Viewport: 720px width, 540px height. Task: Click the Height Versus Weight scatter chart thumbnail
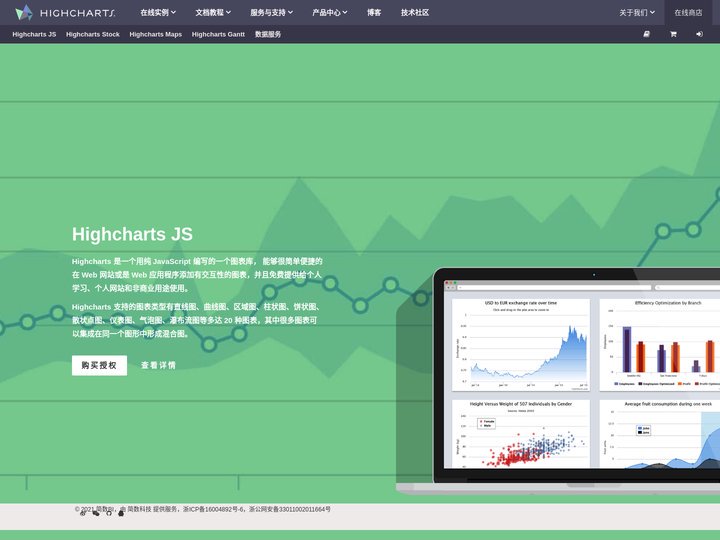pyautogui.click(x=521, y=433)
